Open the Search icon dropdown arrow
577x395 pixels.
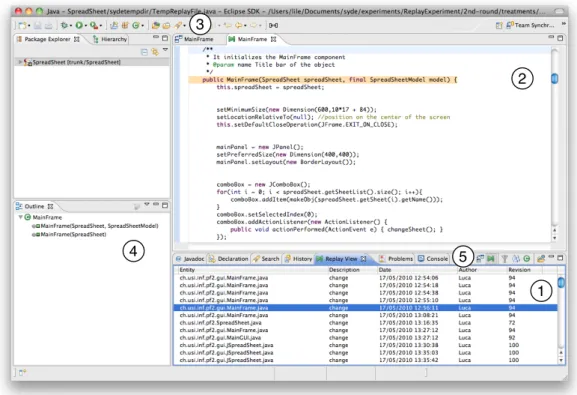coord(184,26)
